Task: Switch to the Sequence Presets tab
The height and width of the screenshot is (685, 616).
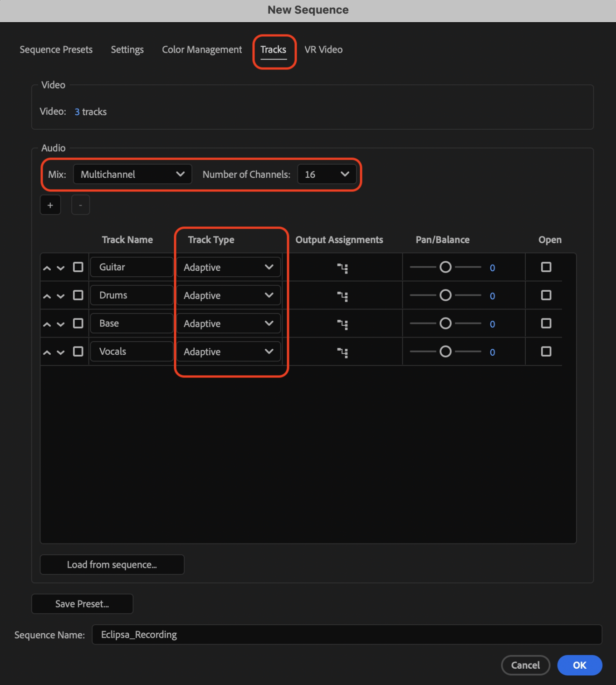Action: coord(56,50)
